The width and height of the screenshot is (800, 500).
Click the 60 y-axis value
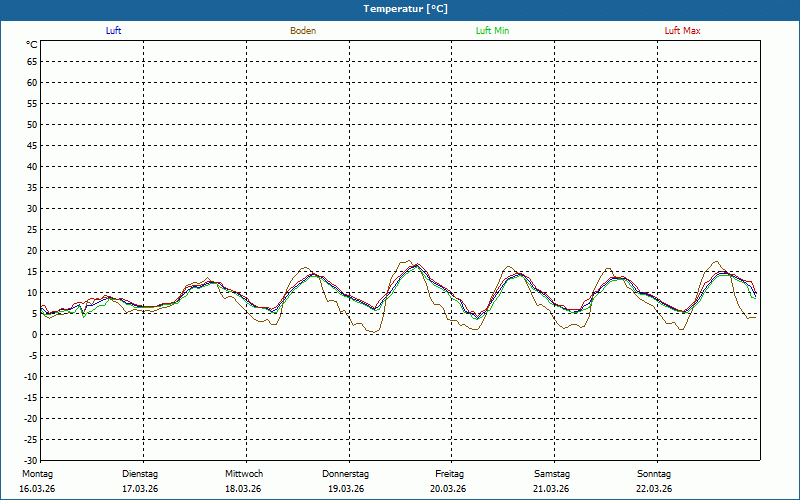(x=32, y=83)
